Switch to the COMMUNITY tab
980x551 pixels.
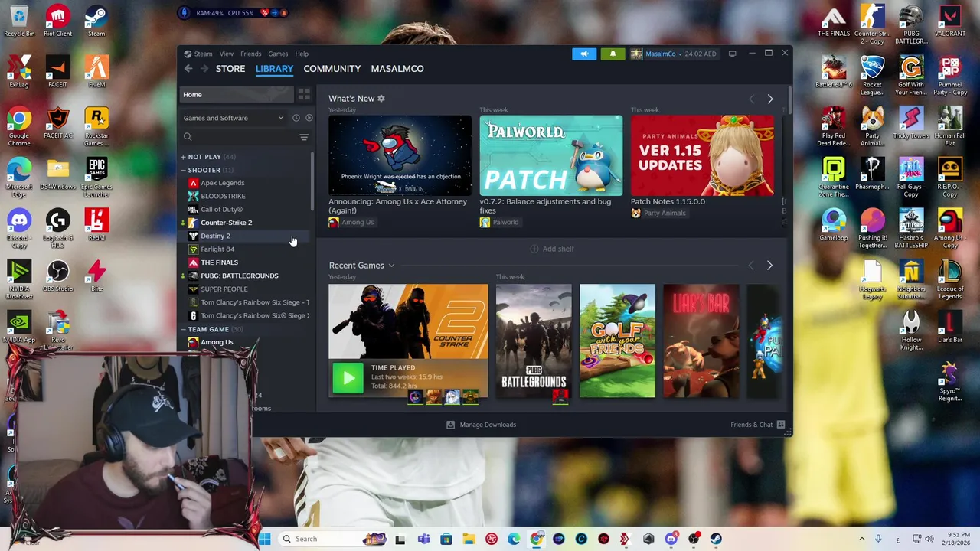332,69
